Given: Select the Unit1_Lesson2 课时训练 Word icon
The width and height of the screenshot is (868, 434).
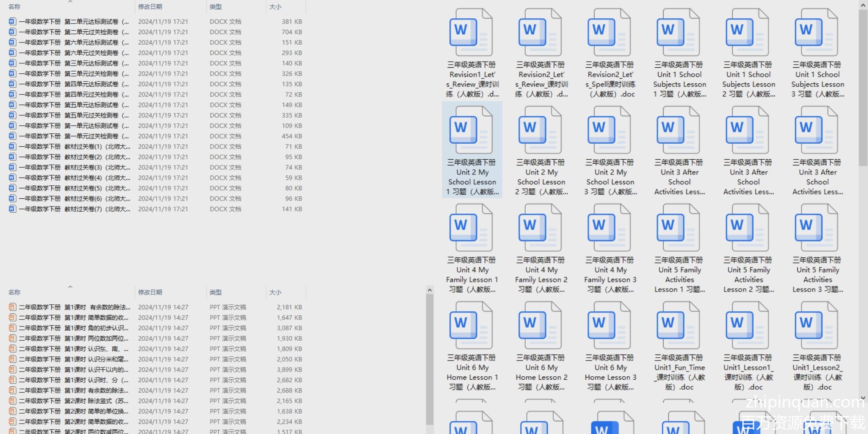Looking at the screenshot, I should (x=817, y=326).
